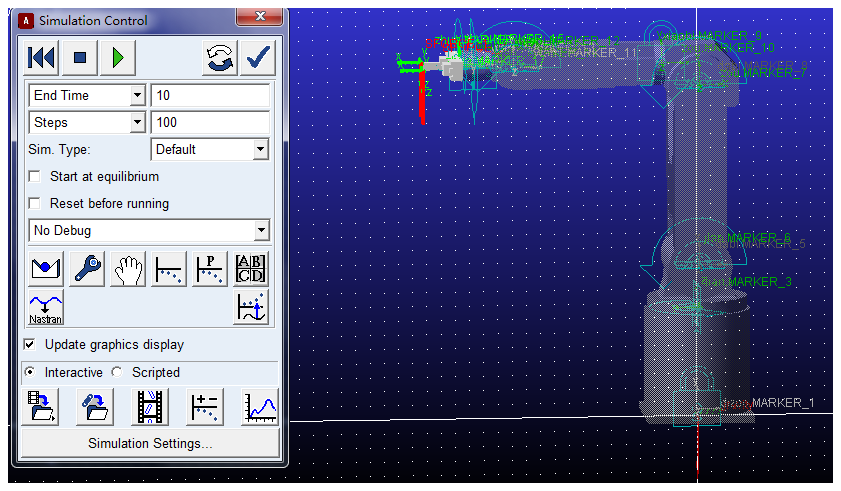The width and height of the screenshot is (841, 491).
Task: Click the circular arrows replay icon
Action: click(221, 58)
